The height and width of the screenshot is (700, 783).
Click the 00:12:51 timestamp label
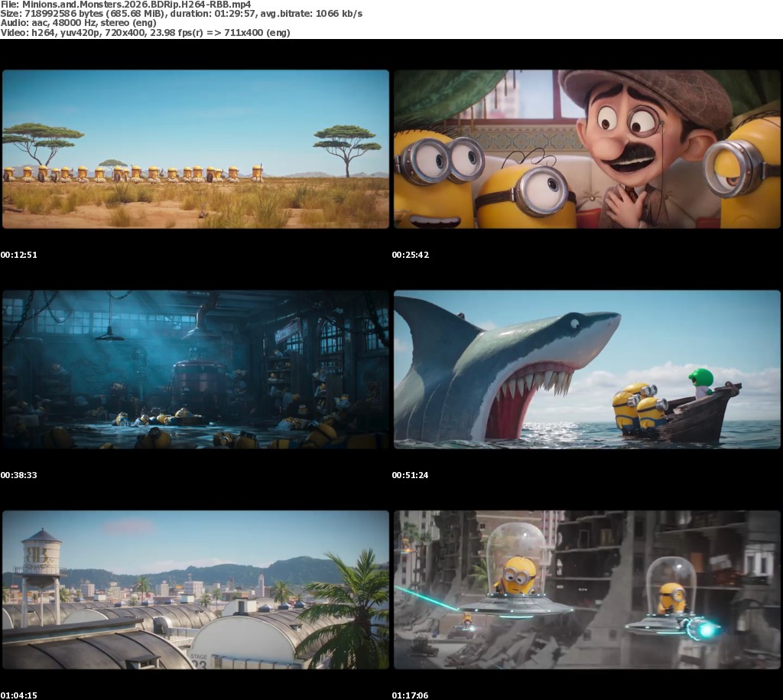click(x=19, y=255)
